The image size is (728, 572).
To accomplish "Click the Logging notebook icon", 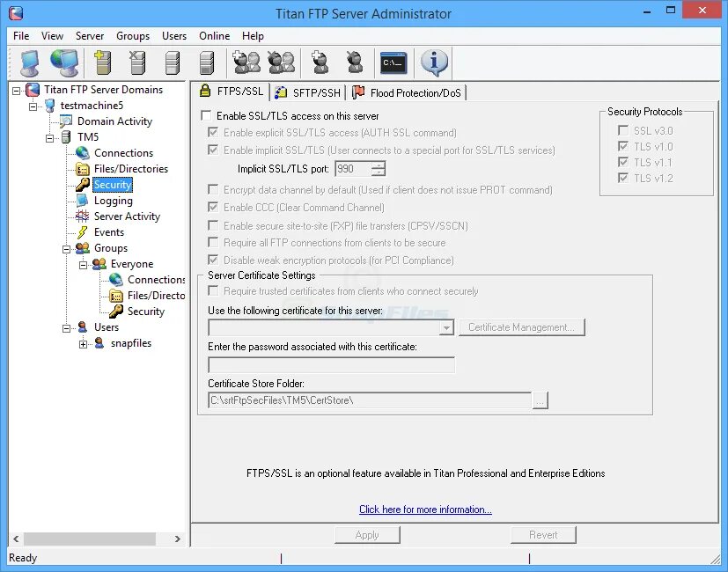I will 82,201.
